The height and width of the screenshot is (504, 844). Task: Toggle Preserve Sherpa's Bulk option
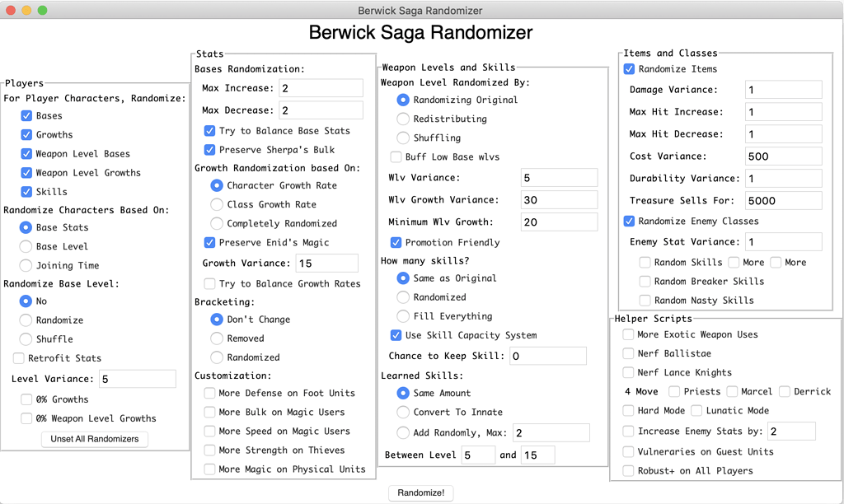click(209, 150)
